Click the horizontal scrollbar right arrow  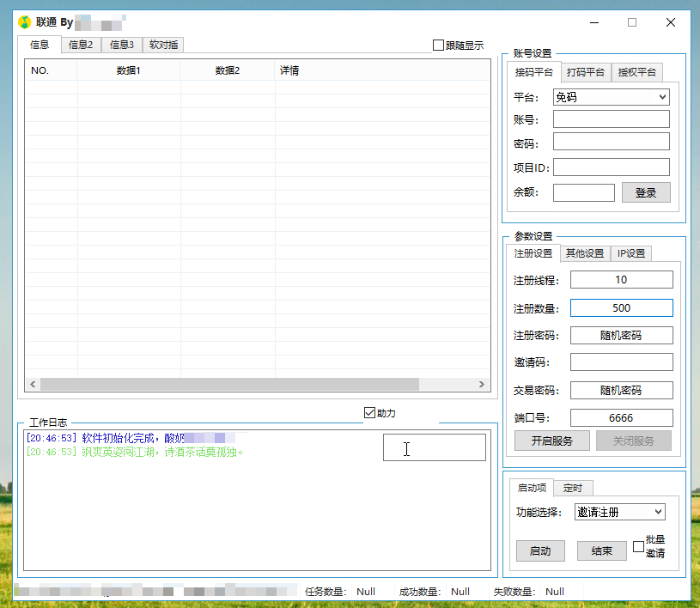click(483, 385)
